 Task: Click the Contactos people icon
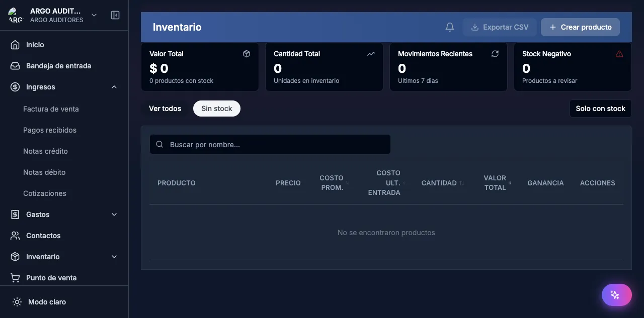15,235
